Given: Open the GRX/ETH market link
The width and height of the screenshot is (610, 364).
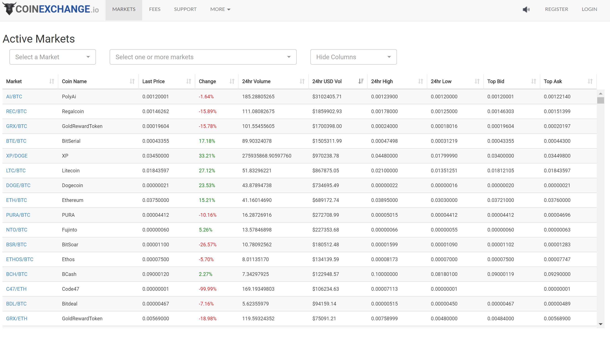Looking at the screenshot, I should pyautogui.click(x=17, y=318).
